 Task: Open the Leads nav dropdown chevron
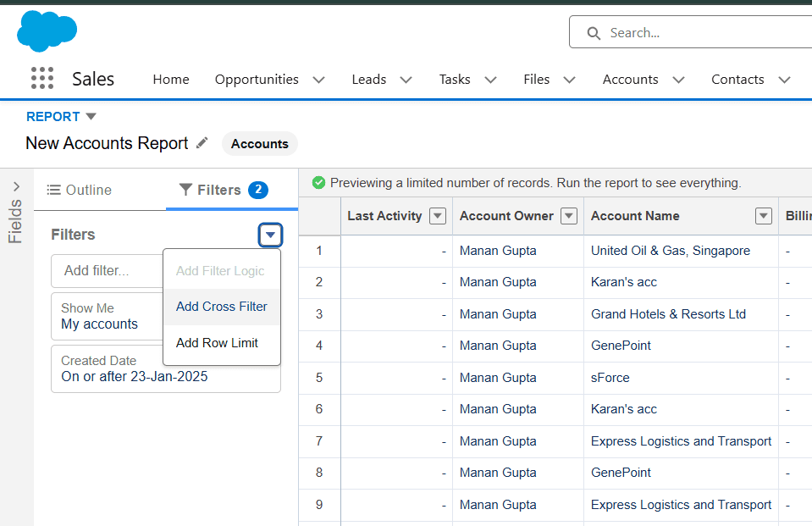(x=406, y=80)
